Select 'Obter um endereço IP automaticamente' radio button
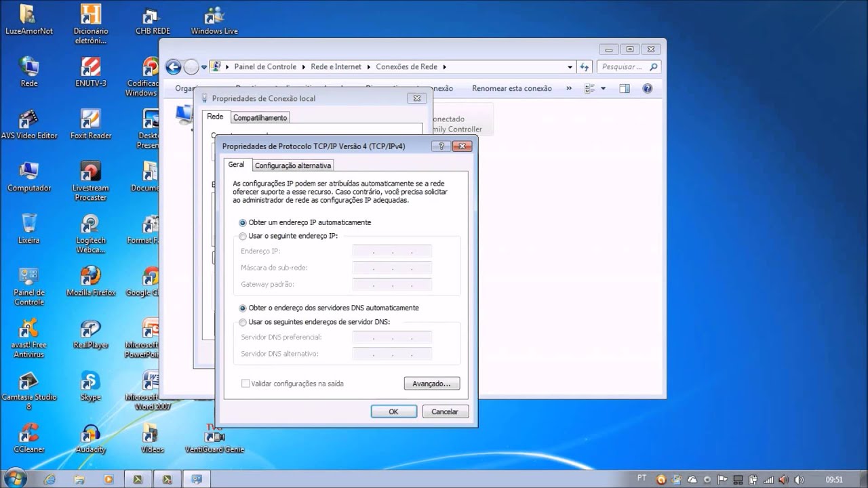868x488 pixels. 243,222
